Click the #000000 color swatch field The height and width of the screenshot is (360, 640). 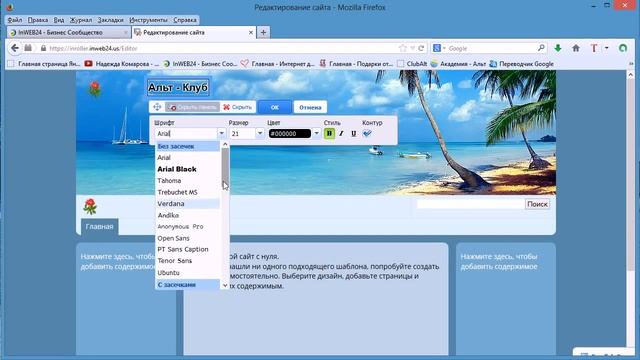tap(290, 133)
